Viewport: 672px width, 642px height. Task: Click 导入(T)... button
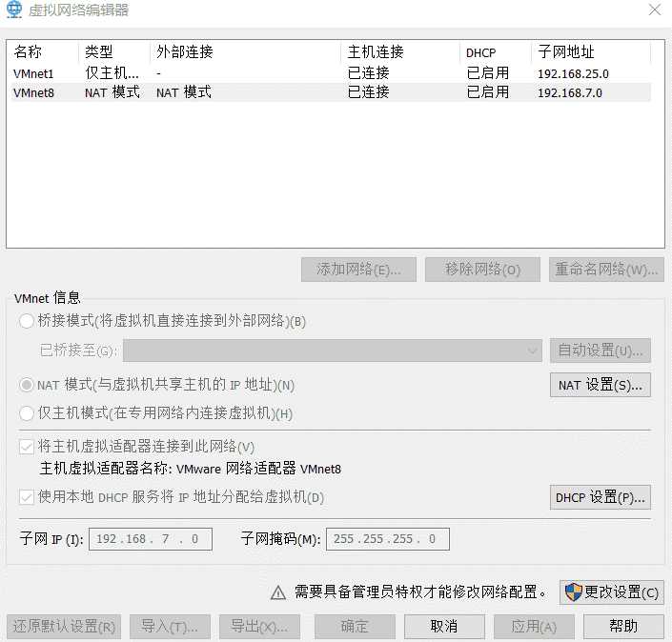pyautogui.click(x=170, y=627)
